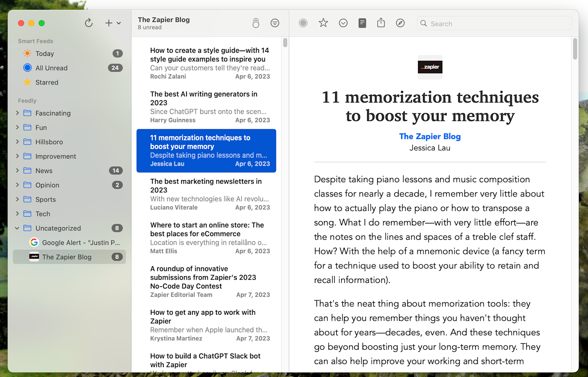Image resolution: width=588 pixels, height=377 pixels.
Task: Click the Zapier logo above the headline
Action: tap(430, 67)
